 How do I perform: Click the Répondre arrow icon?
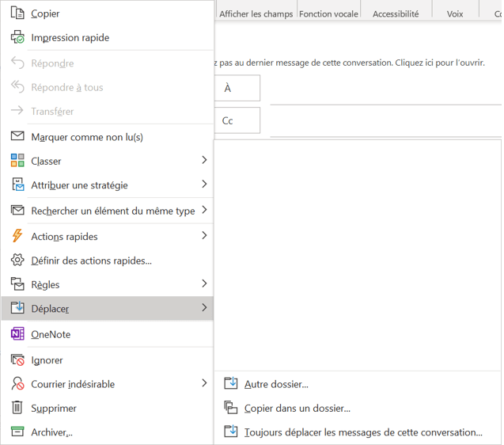tap(17, 63)
